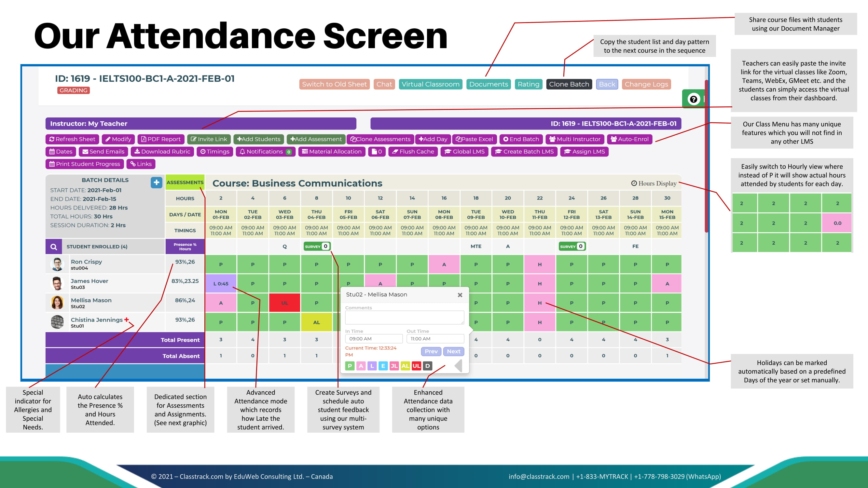
Task: Select the red UL status swatch
Action: pos(417,366)
